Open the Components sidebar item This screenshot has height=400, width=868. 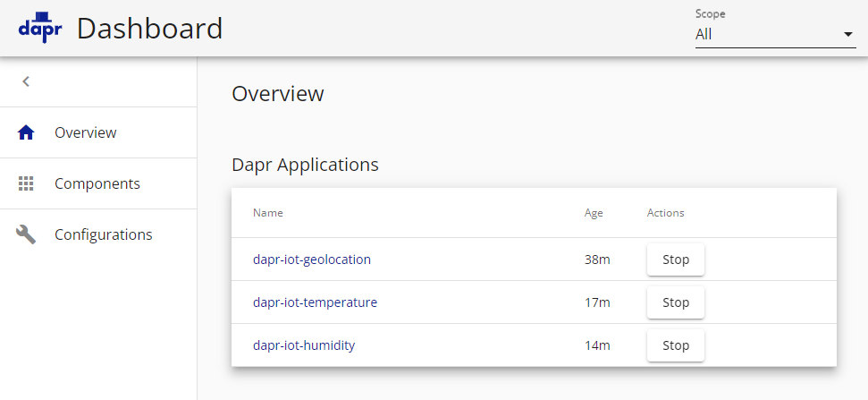tap(98, 183)
